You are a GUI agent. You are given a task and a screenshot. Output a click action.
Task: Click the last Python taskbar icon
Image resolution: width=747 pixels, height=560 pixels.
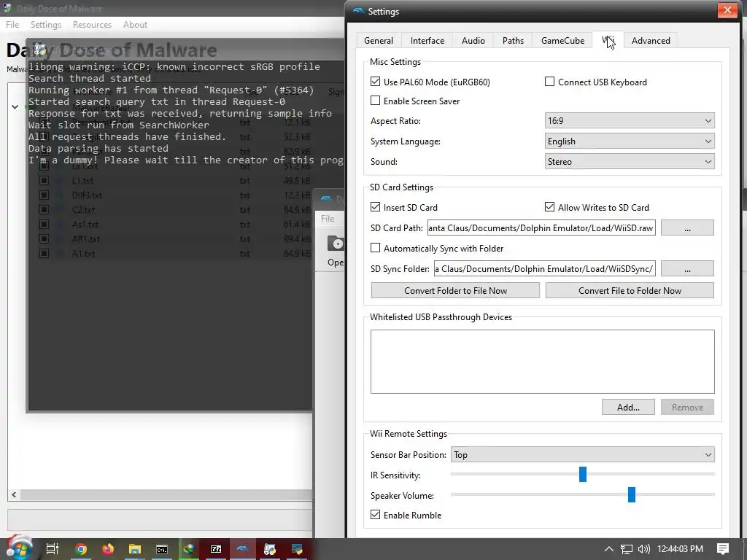click(297, 549)
